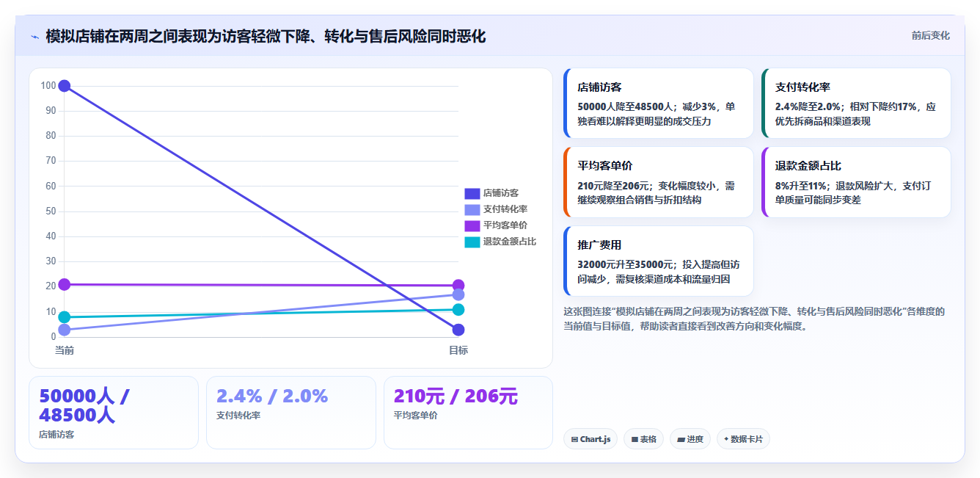Click 店铺访客 data point at 目标

coord(458,330)
